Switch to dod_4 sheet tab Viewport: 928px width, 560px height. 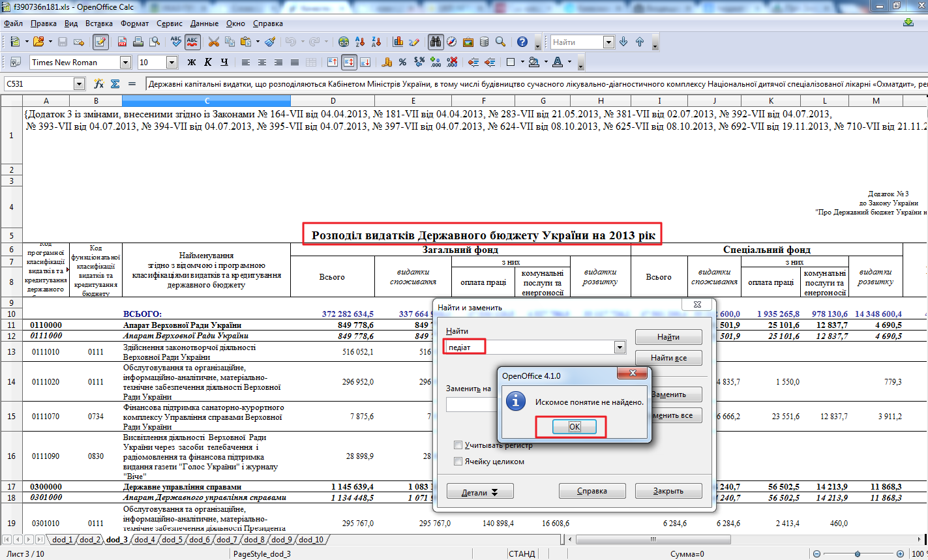[144, 539]
